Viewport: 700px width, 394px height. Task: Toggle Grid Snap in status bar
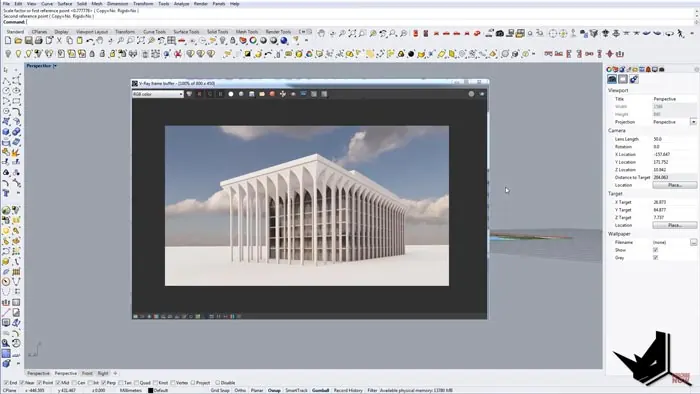click(x=220, y=390)
